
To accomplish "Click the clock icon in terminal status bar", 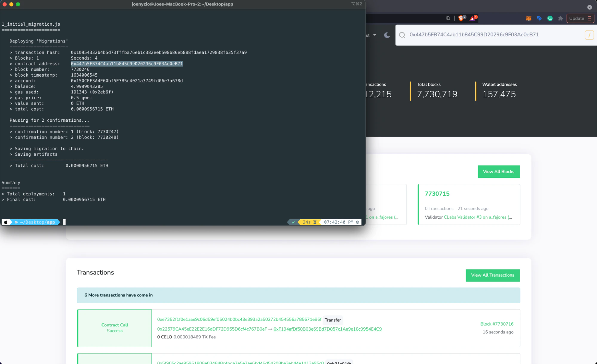I will (x=357, y=222).
